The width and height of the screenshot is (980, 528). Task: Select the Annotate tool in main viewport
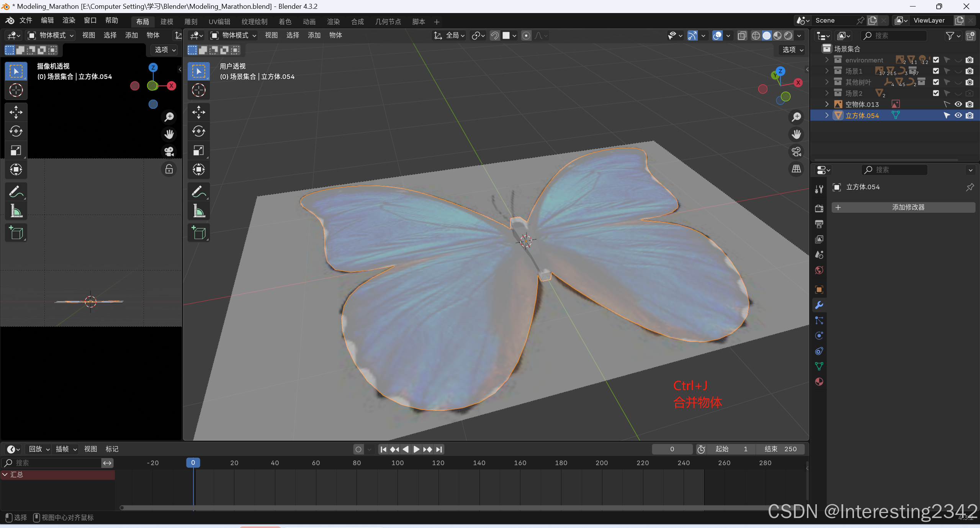[198, 191]
